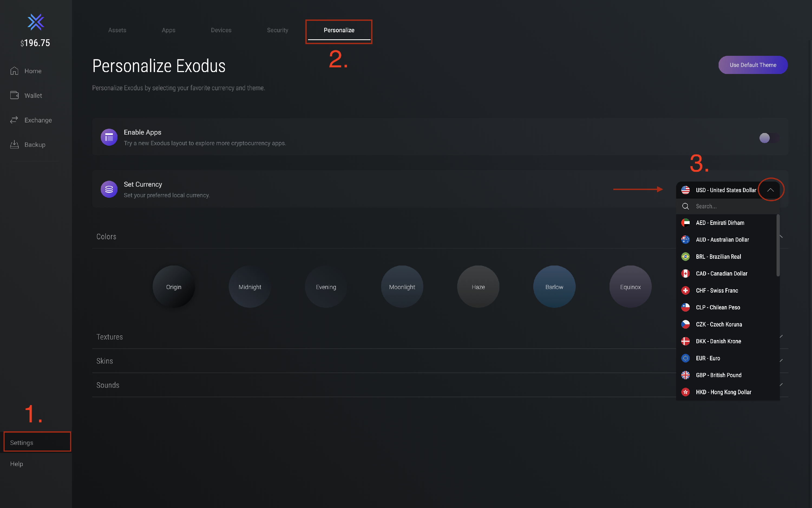Apply the Midnight color theme
Screen dimensions: 812x508
click(x=250, y=287)
